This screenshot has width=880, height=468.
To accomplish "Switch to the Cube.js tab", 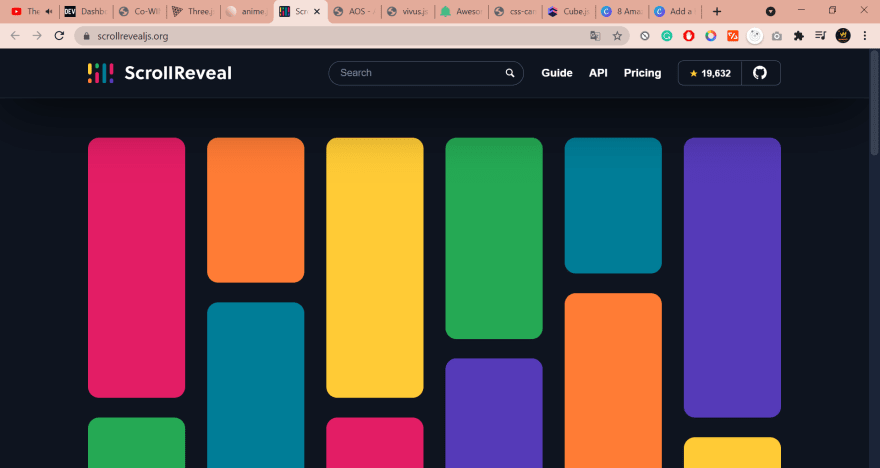I will point(569,11).
